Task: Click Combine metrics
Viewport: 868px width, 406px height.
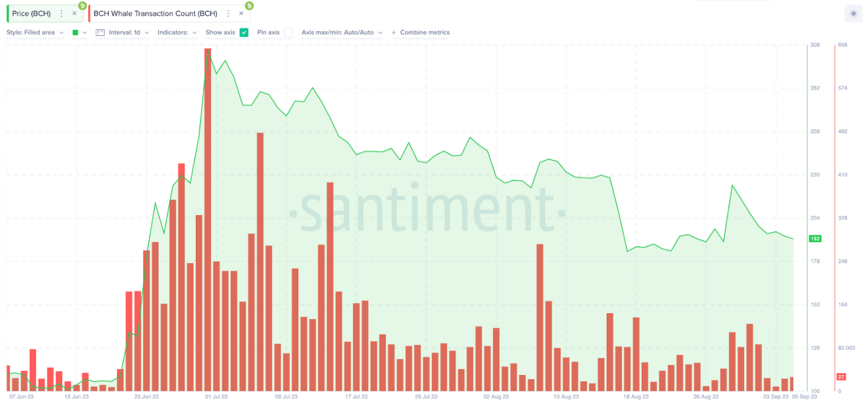Action: click(x=425, y=32)
